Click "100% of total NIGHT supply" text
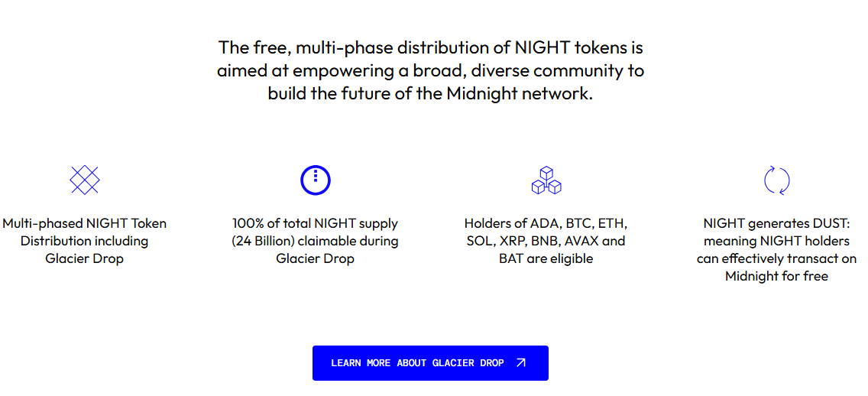The height and width of the screenshot is (396, 868). click(315, 223)
